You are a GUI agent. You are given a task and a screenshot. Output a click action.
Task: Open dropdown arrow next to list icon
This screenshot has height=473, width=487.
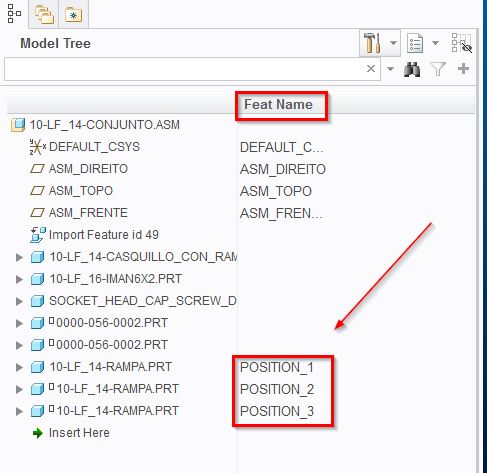pyautogui.click(x=435, y=43)
